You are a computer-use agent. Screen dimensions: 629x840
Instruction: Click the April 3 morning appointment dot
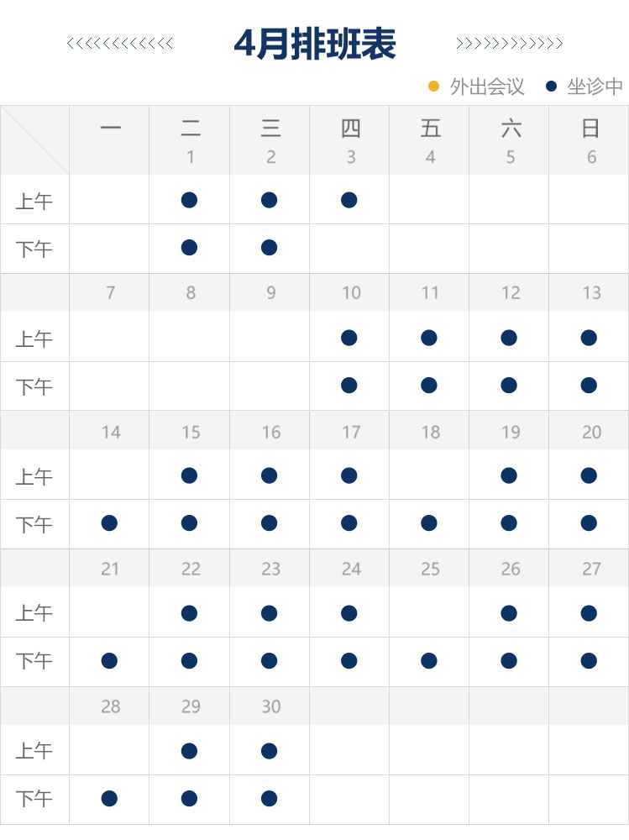(349, 200)
